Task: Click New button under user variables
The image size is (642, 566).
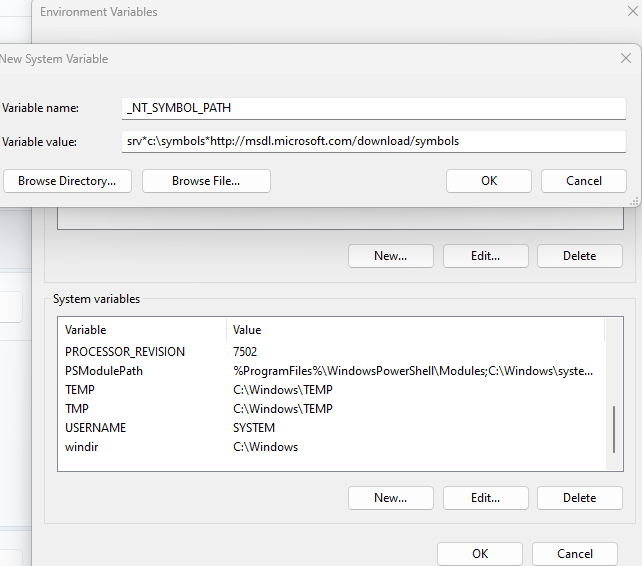Action: (x=391, y=256)
